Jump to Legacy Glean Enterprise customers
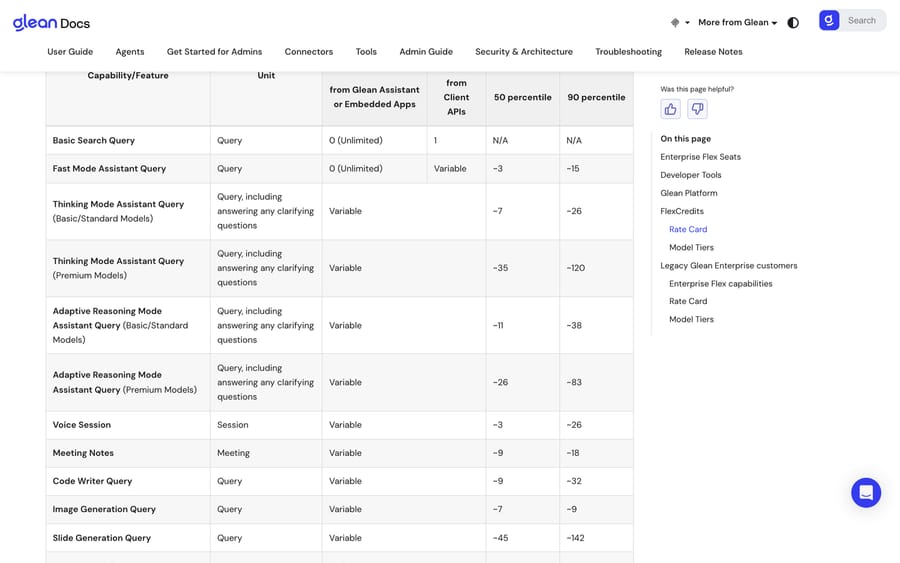Viewport: 900px width, 563px height. [729, 266]
